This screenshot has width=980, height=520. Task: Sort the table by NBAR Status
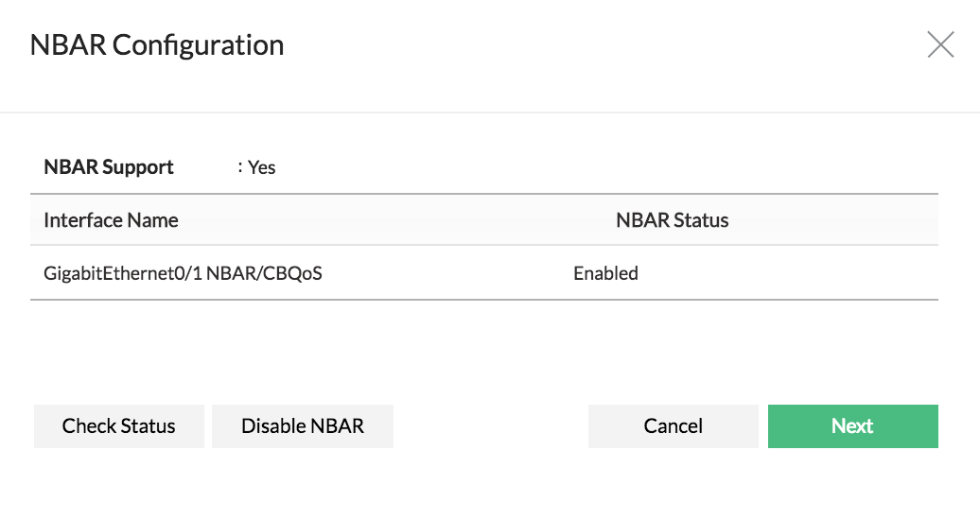[x=672, y=220]
